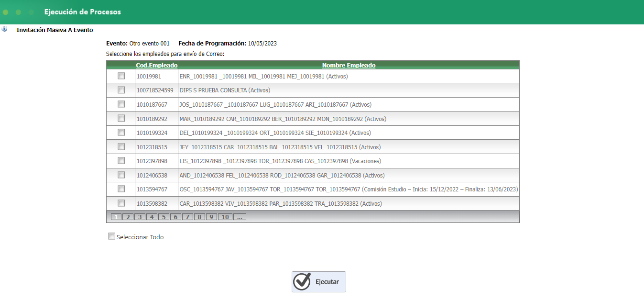Image resolution: width=644 pixels, height=300 pixels.
Task: Click the scheduling date 10/05/2023
Action: [262, 43]
